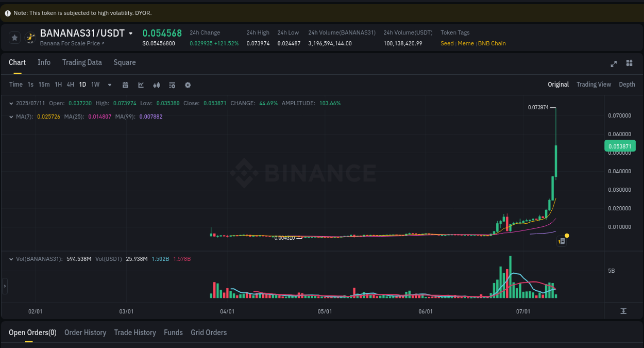The width and height of the screenshot is (644, 348).
Task: Open the extra timeframes dropdown arrow
Action: (x=109, y=85)
